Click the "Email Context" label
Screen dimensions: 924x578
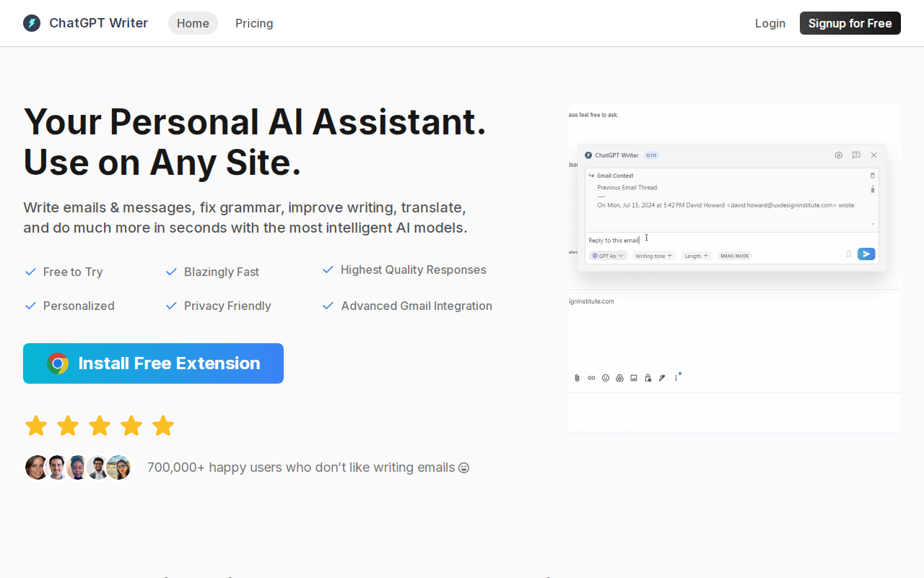click(615, 176)
